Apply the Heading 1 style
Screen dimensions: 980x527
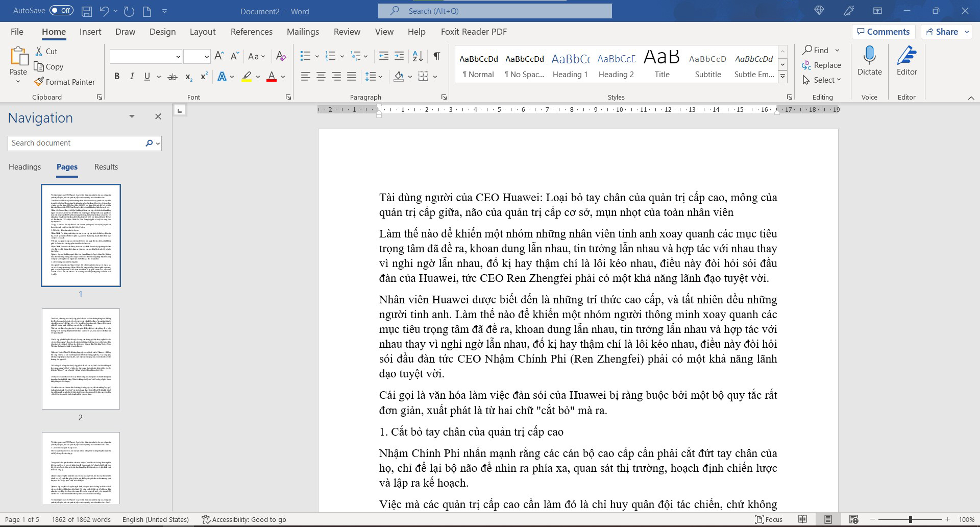pos(570,64)
